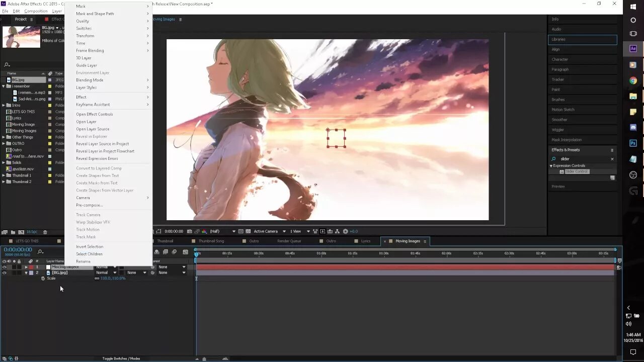Image resolution: width=644 pixels, height=362 pixels.
Task: Open After Effects from the Windows taskbar
Action: (633, 49)
